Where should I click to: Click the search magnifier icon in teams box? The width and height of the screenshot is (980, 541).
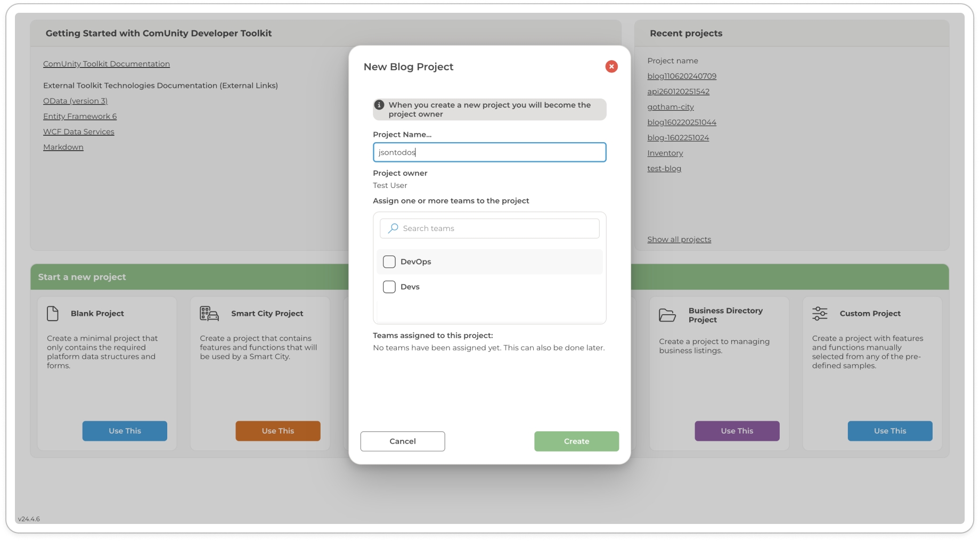393,228
